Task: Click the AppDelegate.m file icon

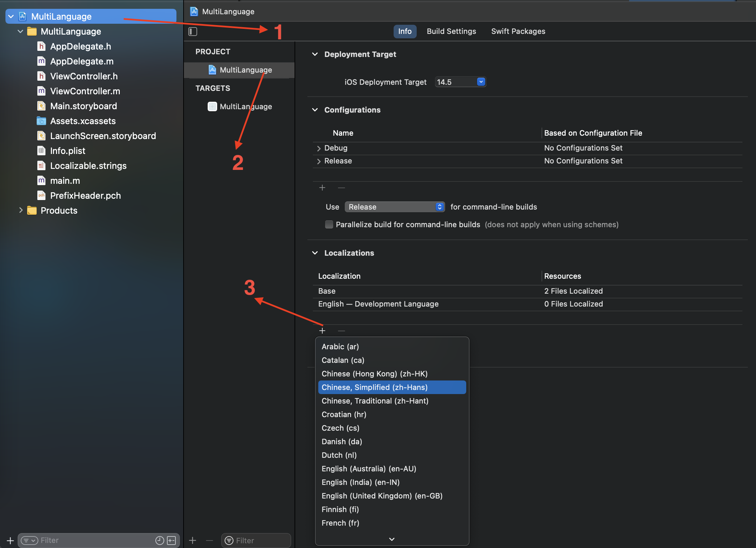Action: click(x=41, y=61)
